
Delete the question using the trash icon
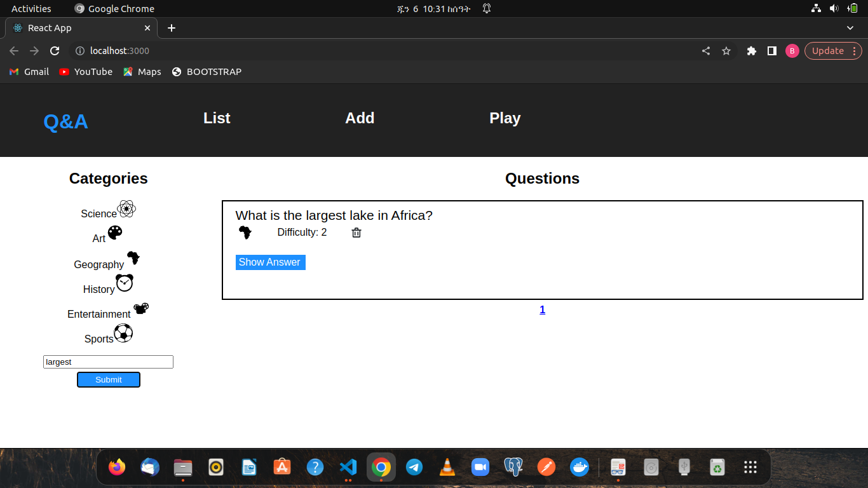356,233
